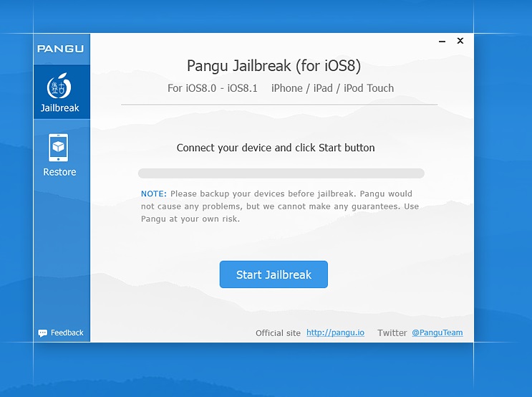Viewport: 532px width, 397px height.
Task: Open the @PanguTeam Twitter link
Action: (x=437, y=333)
